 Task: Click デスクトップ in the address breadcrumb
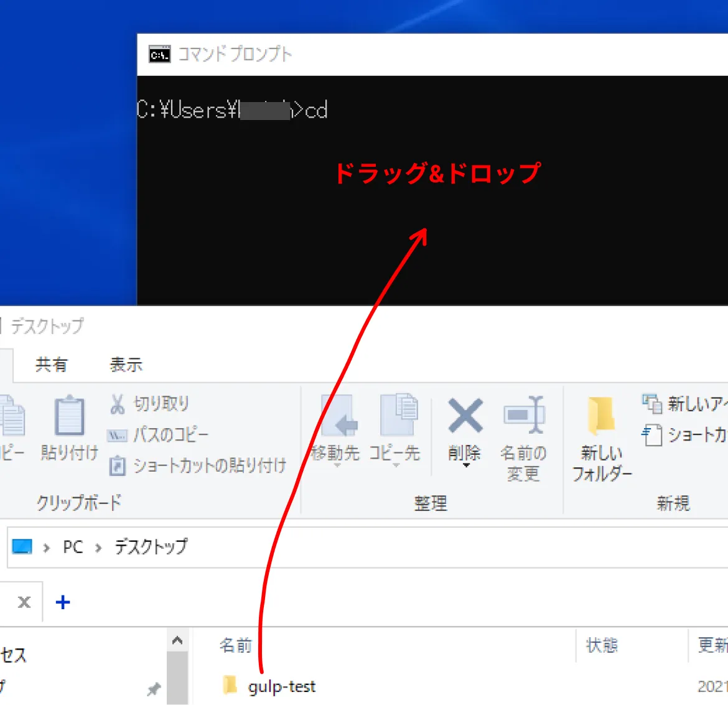pos(151,546)
